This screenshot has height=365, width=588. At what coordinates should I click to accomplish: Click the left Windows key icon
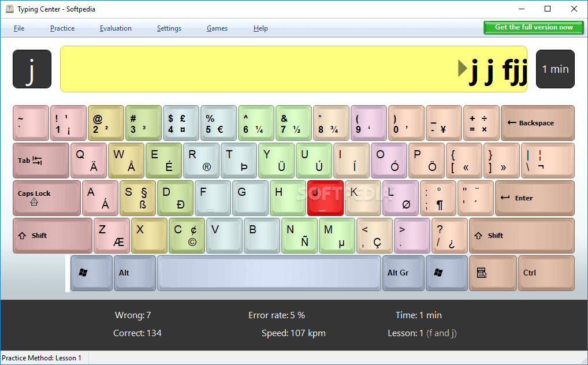pyautogui.click(x=90, y=273)
